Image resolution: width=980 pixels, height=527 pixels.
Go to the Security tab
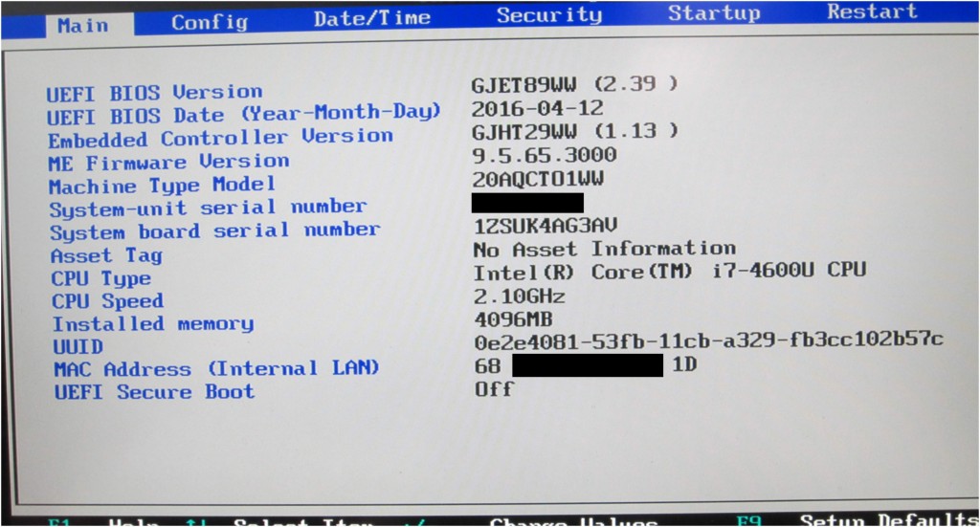pos(549,15)
